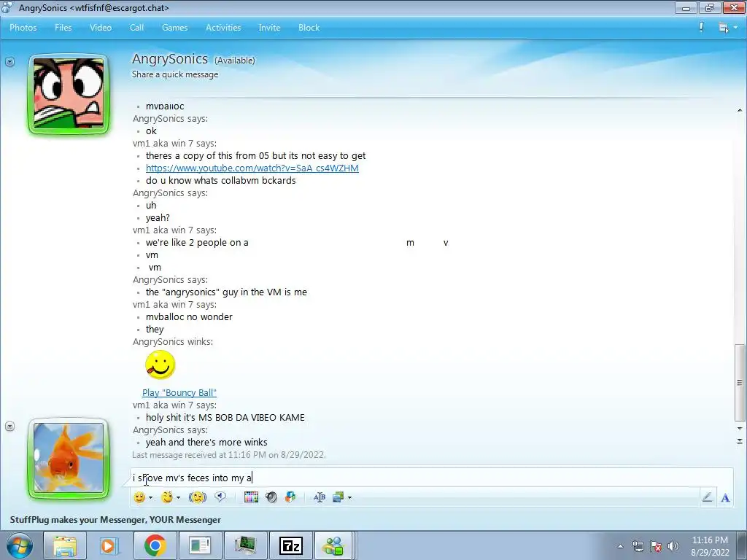Show hidden tray icons arrow

(620, 546)
